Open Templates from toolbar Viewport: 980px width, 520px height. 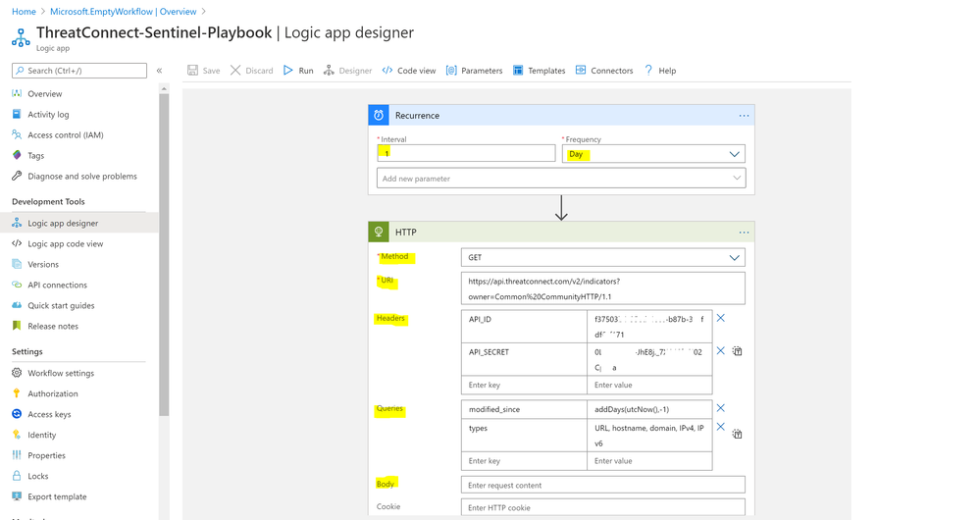click(x=539, y=71)
